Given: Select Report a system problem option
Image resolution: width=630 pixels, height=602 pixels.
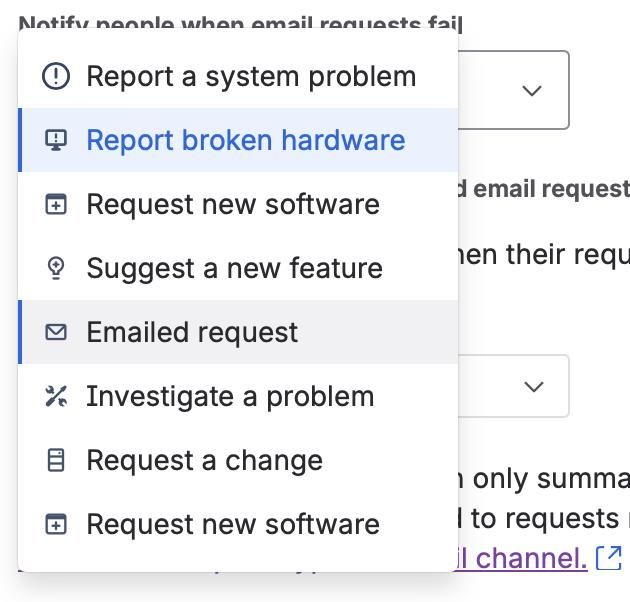Looking at the screenshot, I should [x=250, y=77].
